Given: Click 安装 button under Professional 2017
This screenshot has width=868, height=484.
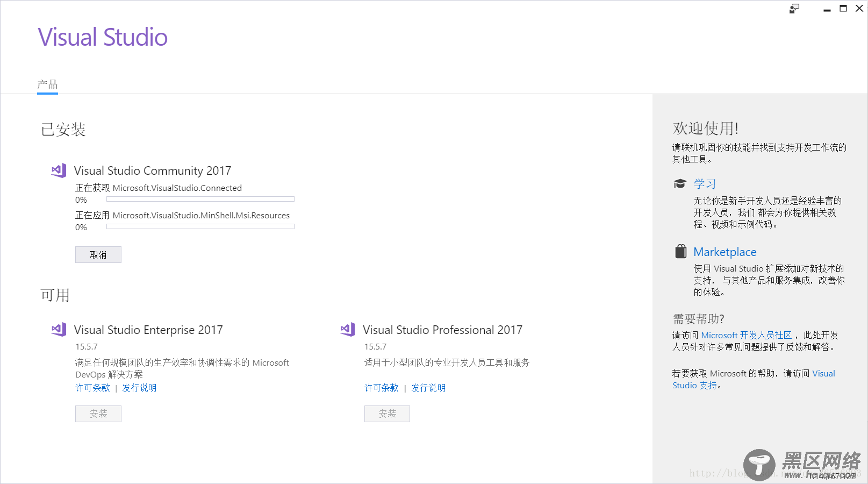Looking at the screenshot, I should point(387,414).
